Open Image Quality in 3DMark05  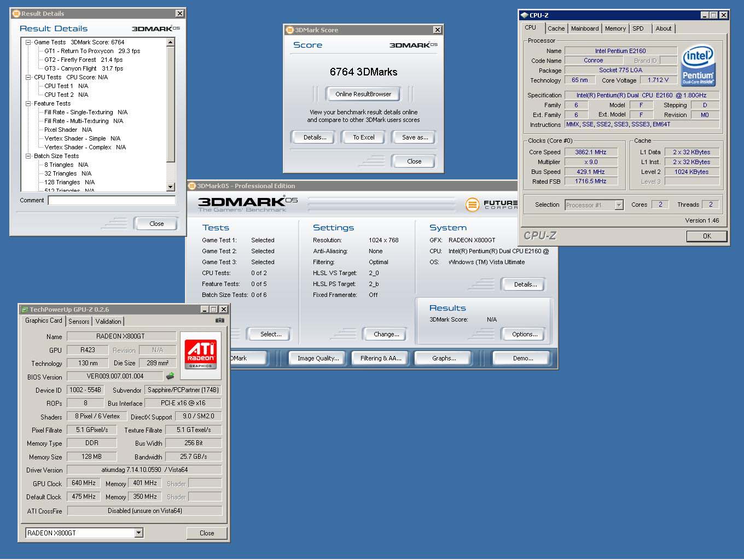(318, 358)
